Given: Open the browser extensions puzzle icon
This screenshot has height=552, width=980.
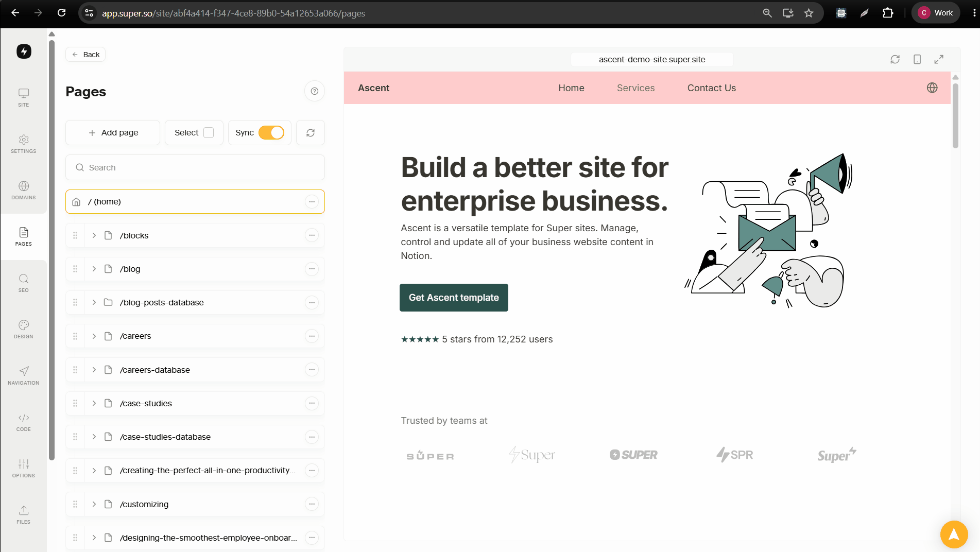Looking at the screenshot, I should 888,13.
